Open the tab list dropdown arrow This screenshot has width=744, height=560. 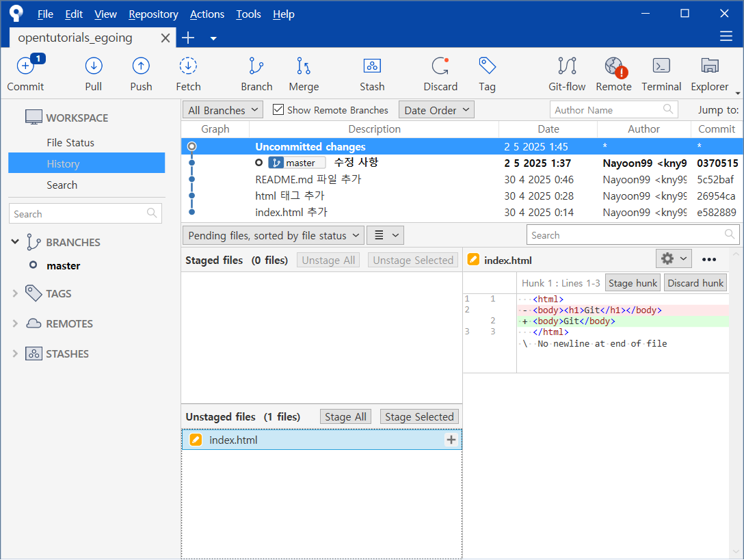click(213, 39)
